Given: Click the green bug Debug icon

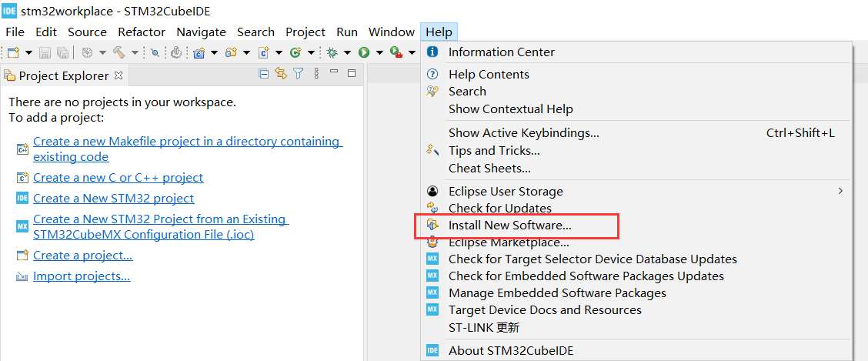Looking at the screenshot, I should pos(332,52).
